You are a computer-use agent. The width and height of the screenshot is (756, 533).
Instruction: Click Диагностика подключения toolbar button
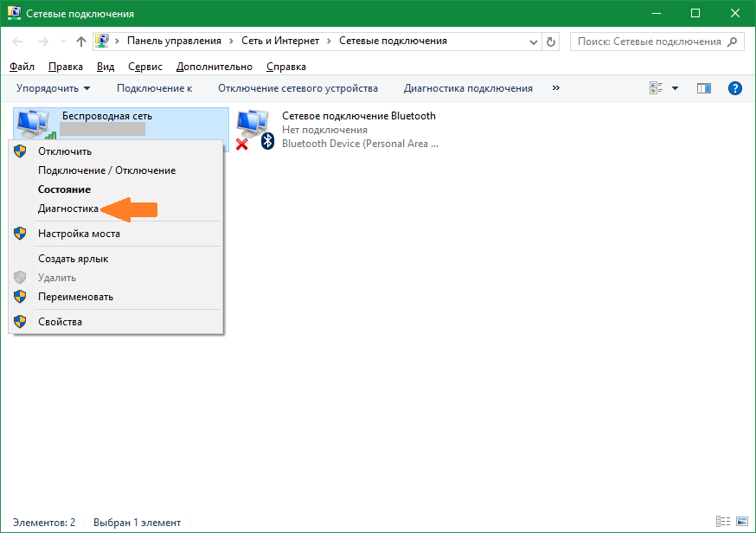468,88
